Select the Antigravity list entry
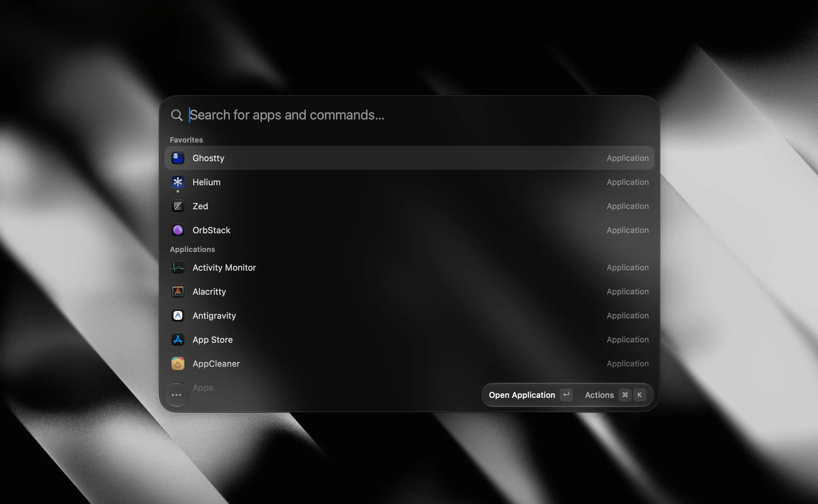 pyautogui.click(x=409, y=315)
